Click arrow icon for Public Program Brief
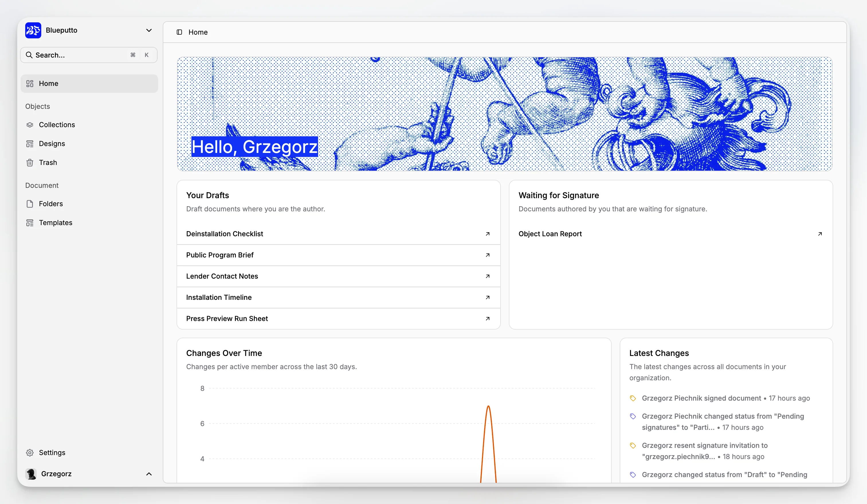The image size is (867, 504). pos(487,255)
